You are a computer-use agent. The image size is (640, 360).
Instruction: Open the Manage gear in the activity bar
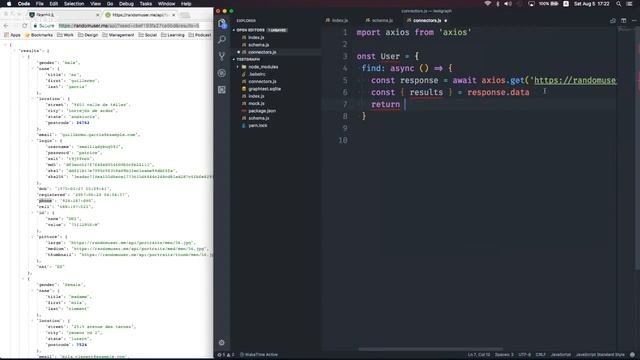222,343
